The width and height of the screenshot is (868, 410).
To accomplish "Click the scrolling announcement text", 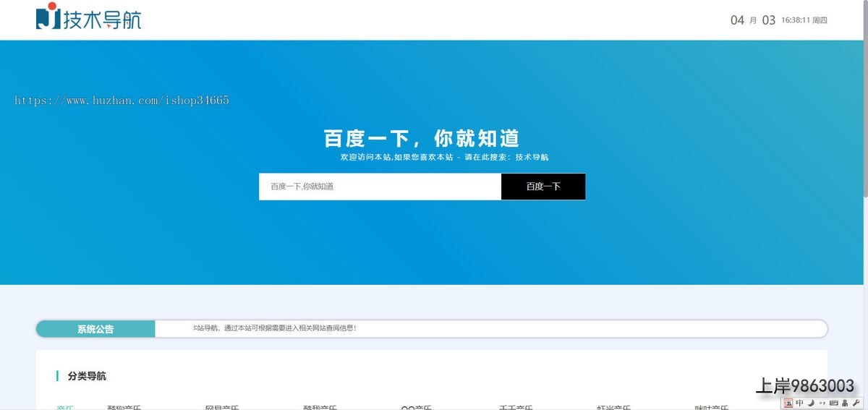I will pyautogui.click(x=275, y=328).
